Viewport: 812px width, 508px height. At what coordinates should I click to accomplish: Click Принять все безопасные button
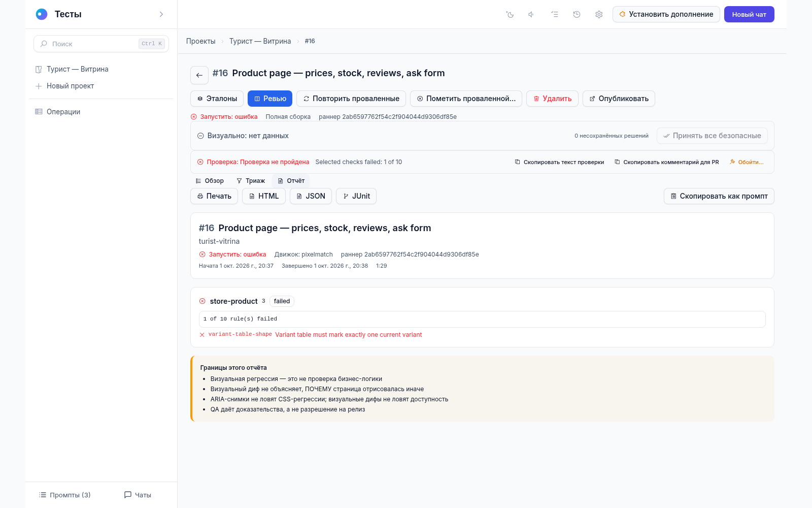pyautogui.click(x=712, y=136)
